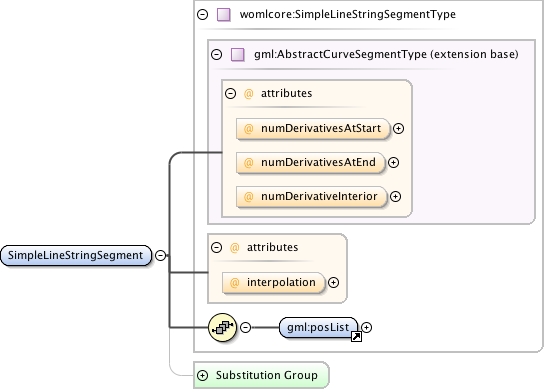
Task: Select the numDerivativeInterior attribute
Action: 311,197
